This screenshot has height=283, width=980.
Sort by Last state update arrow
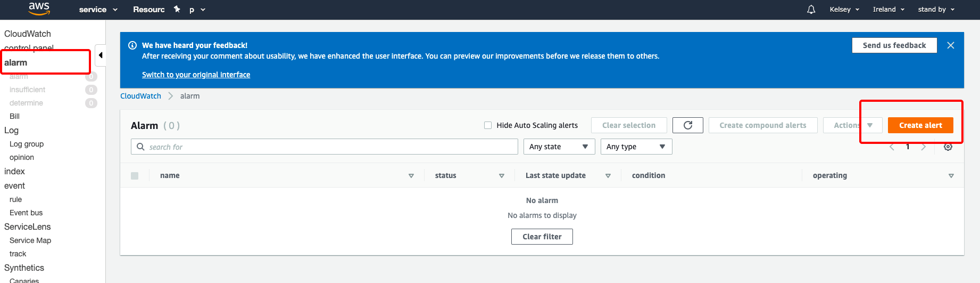point(608,176)
